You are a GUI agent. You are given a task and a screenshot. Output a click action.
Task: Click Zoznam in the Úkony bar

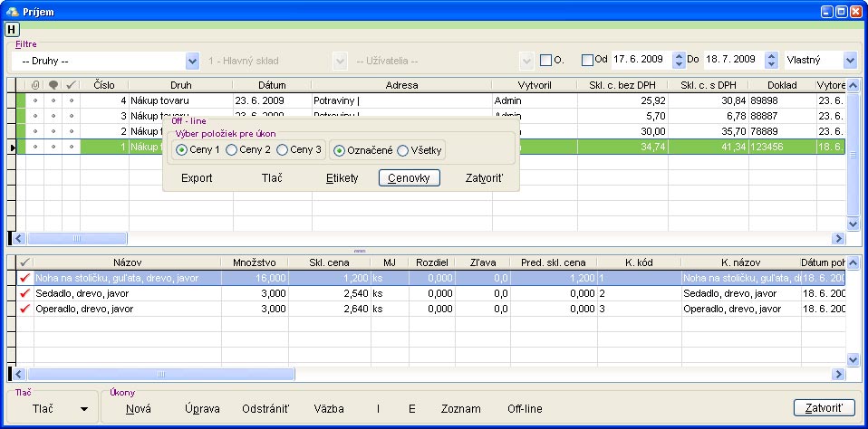click(460, 409)
